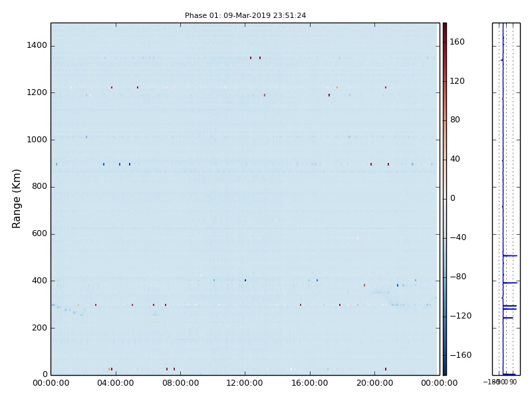Select the colorbar label −80
The width and height of the screenshot is (532, 399).
coord(458,277)
